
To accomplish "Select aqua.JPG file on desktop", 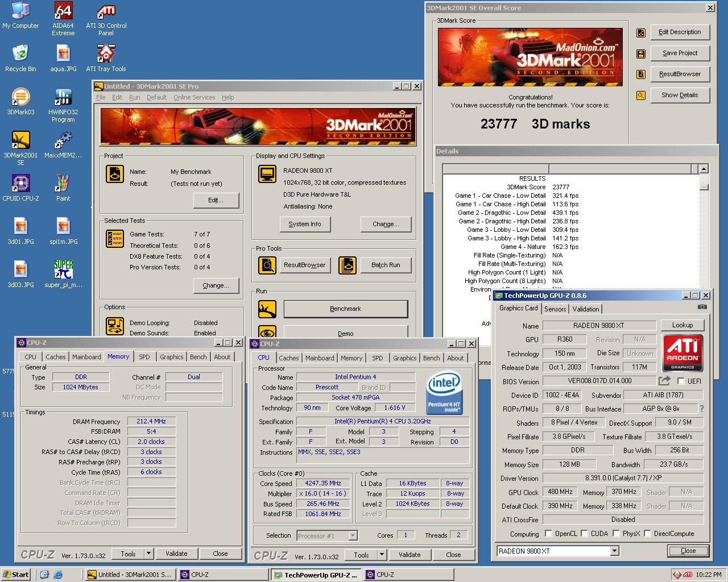I will [63, 59].
